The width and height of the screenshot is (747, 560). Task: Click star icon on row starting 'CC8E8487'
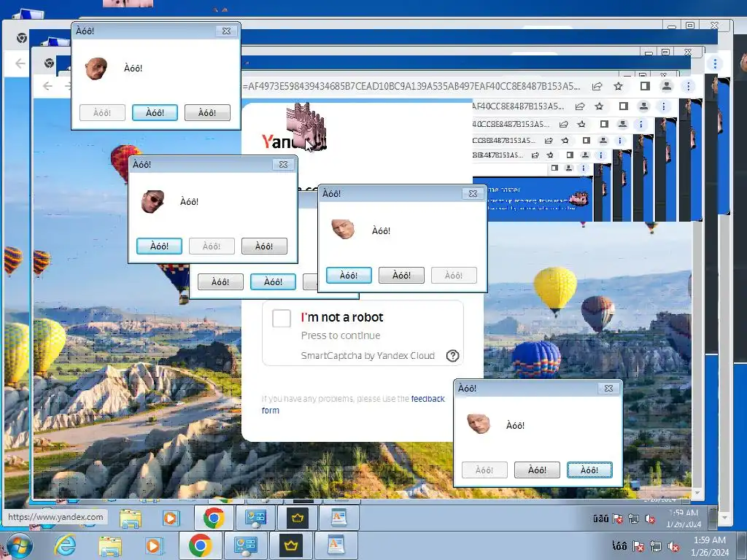(565, 141)
